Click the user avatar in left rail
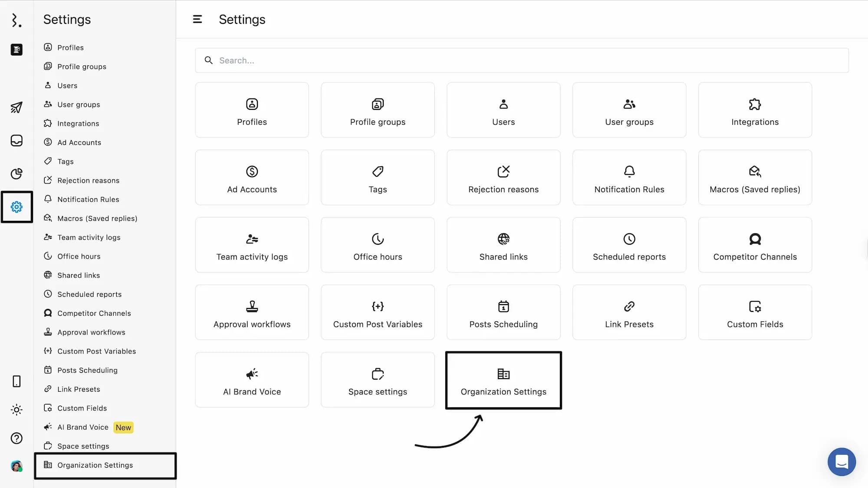The height and width of the screenshot is (488, 868). (x=16, y=466)
